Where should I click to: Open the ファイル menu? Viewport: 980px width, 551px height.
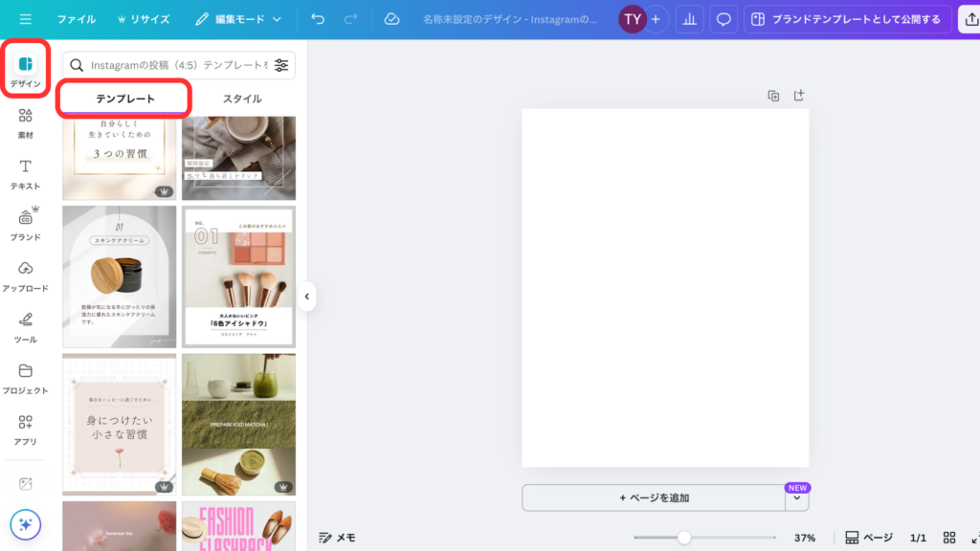coord(76,19)
